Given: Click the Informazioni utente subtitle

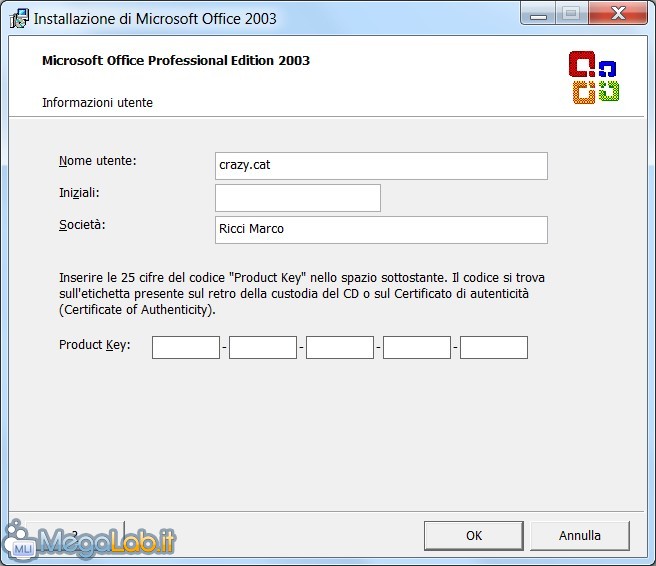Looking at the screenshot, I should coord(97,102).
